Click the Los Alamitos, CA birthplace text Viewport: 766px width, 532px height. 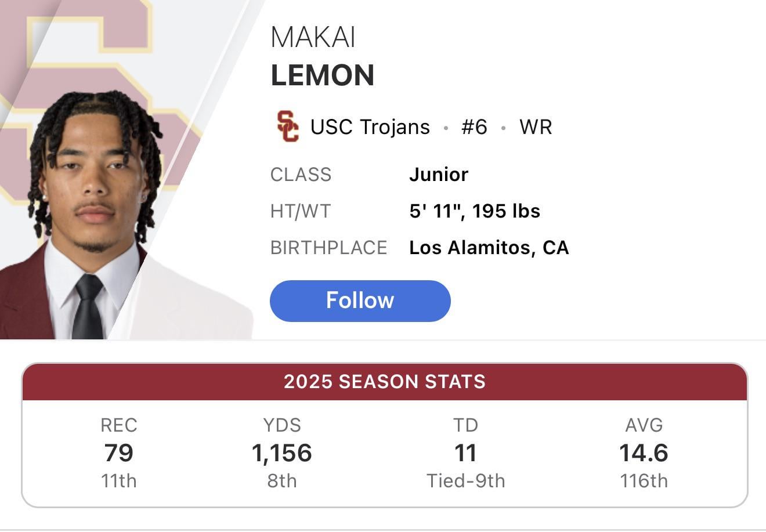[x=489, y=247]
